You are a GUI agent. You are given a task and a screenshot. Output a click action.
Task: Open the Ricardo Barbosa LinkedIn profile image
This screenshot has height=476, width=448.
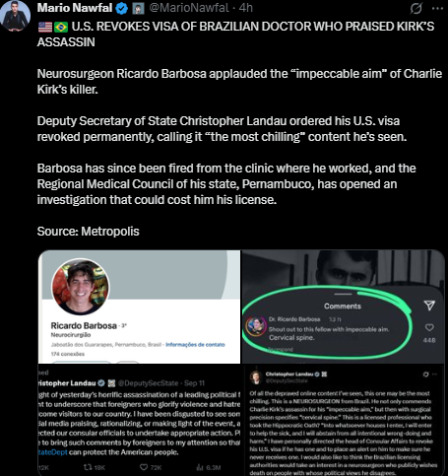tap(139, 306)
